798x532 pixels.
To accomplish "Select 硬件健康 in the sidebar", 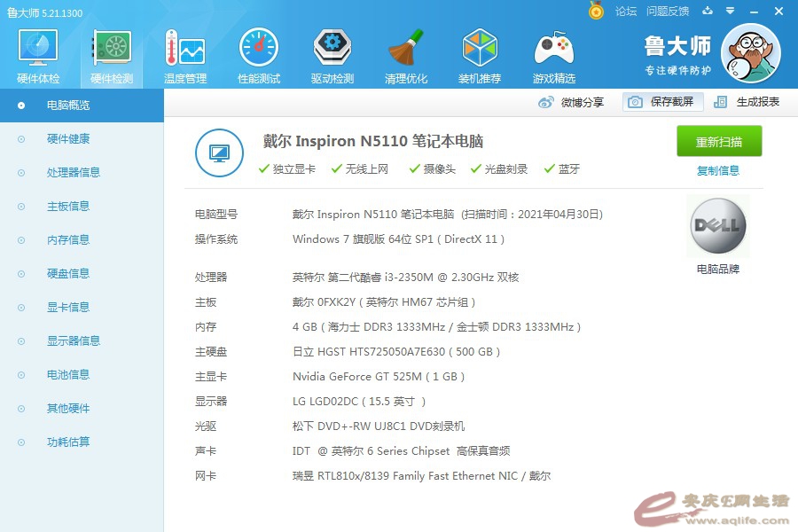I will point(68,139).
